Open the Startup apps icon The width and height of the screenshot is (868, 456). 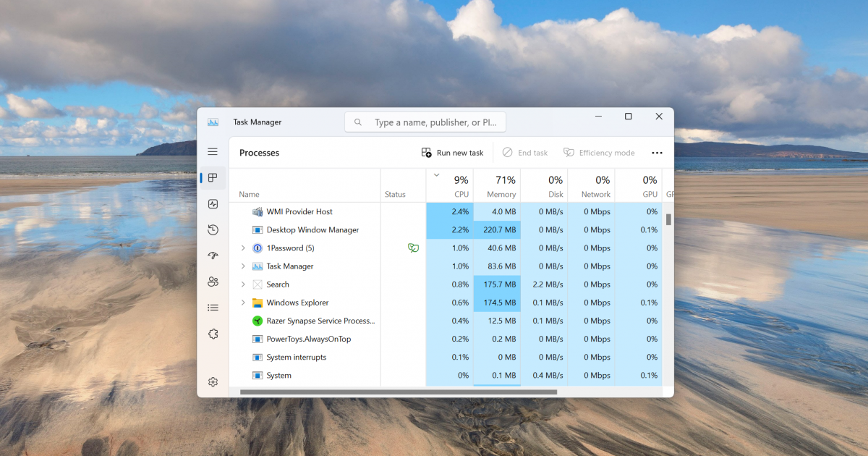point(212,255)
